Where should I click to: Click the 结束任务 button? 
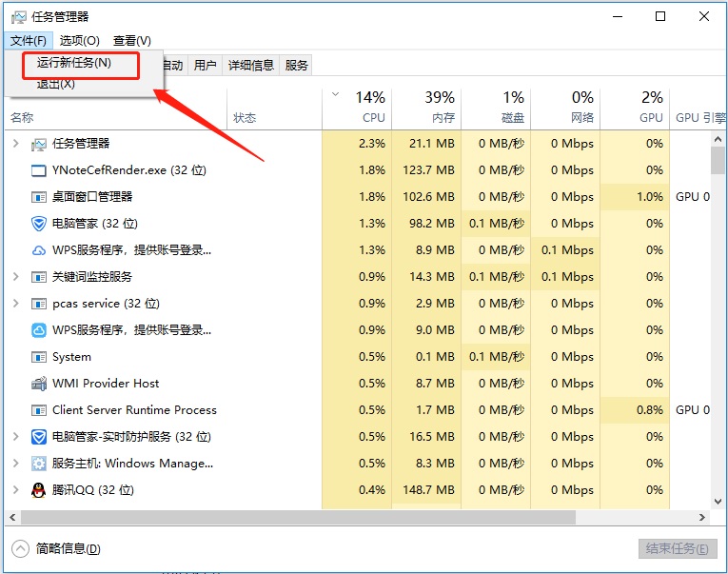coord(677,549)
